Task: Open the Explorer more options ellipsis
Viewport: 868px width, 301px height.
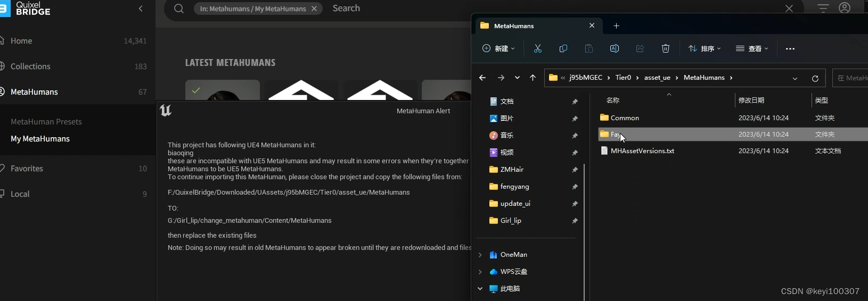Action: click(790, 48)
